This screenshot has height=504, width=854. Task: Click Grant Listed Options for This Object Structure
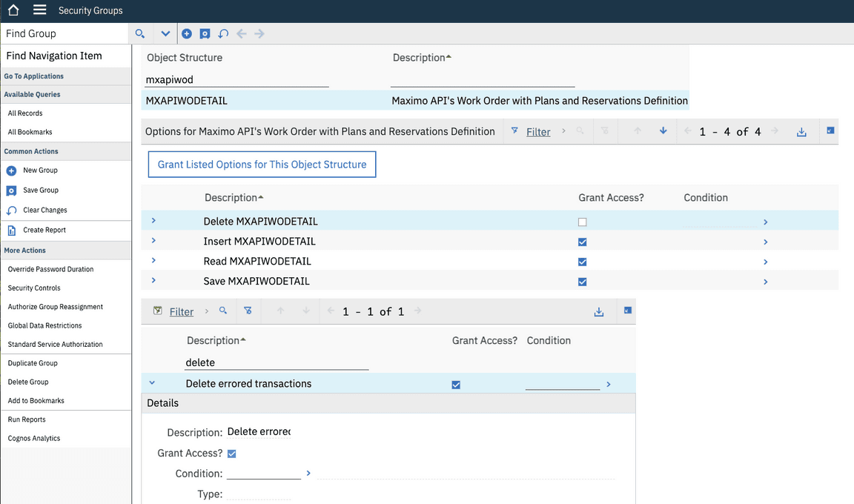coord(262,164)
